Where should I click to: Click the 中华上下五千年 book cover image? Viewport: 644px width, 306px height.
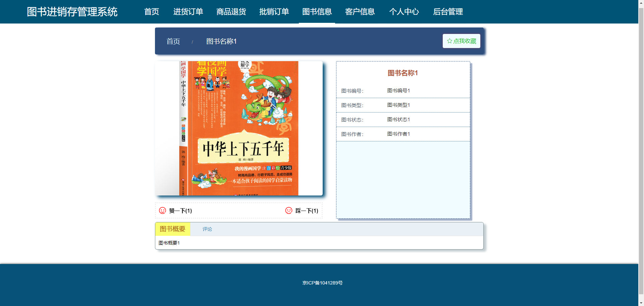tap(239, 128)
